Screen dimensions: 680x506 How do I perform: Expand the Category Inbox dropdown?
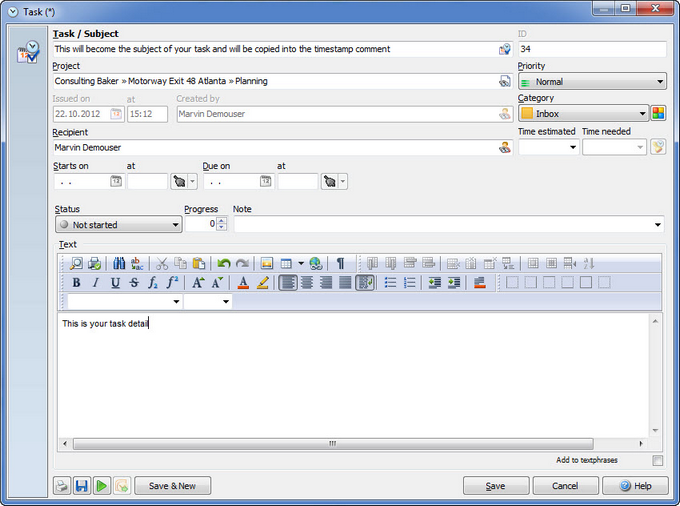pos(583,114)
